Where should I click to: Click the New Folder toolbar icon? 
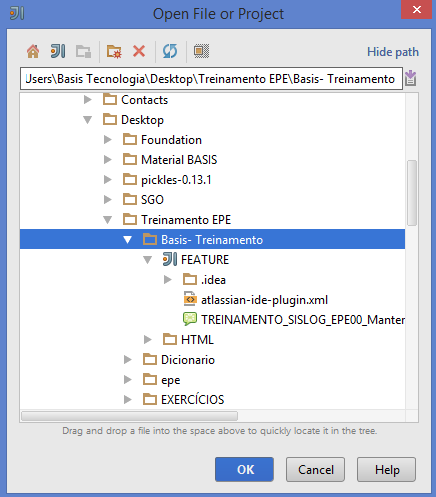[114, 52]
